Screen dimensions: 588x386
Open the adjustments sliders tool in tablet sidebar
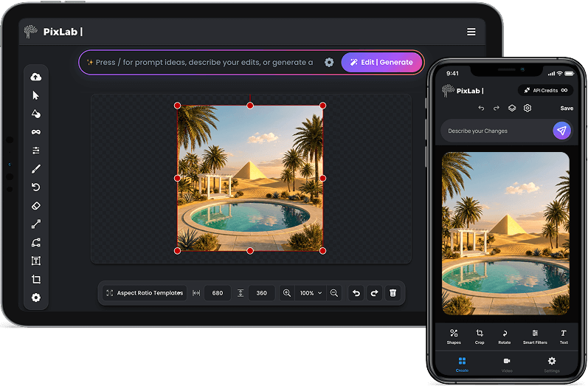coord(35,151)
